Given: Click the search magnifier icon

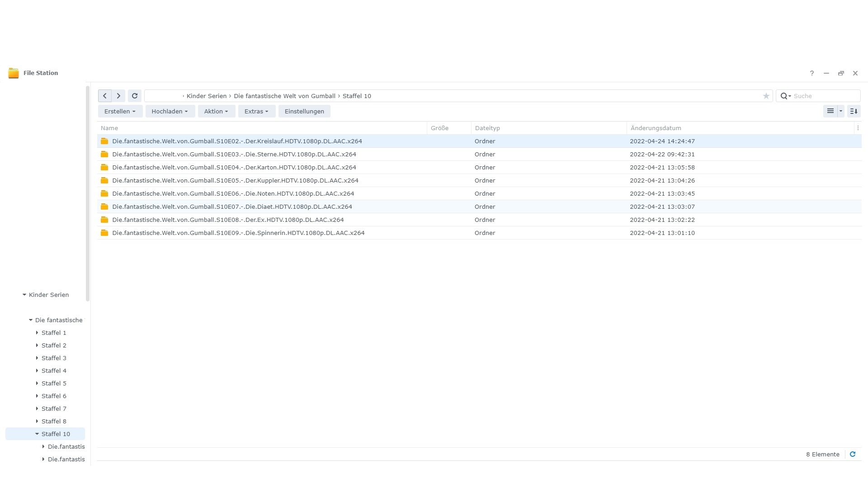Looking at the screenshot, I should (784, 96).
